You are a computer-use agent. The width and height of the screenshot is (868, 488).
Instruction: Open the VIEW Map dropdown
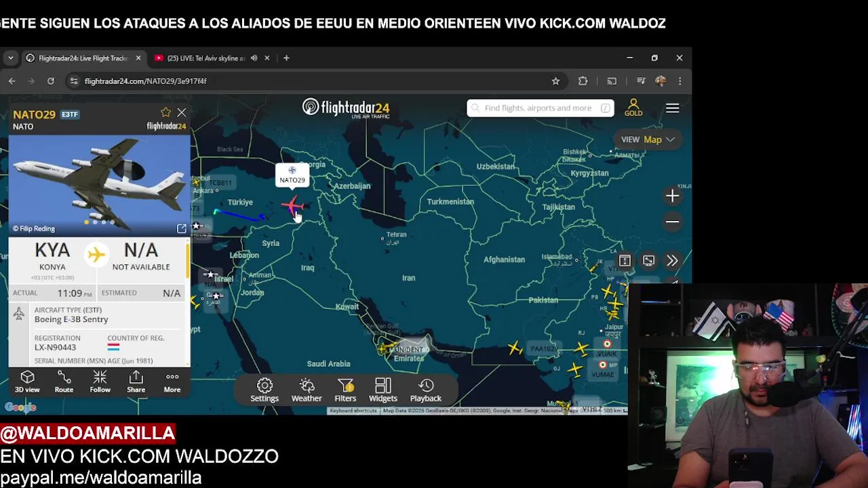coord(648,139)
